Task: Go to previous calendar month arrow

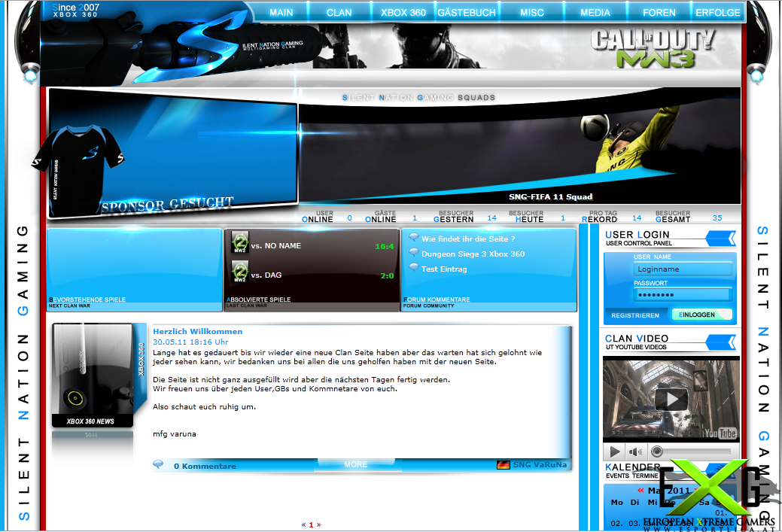Action: [x=641, y=491]
